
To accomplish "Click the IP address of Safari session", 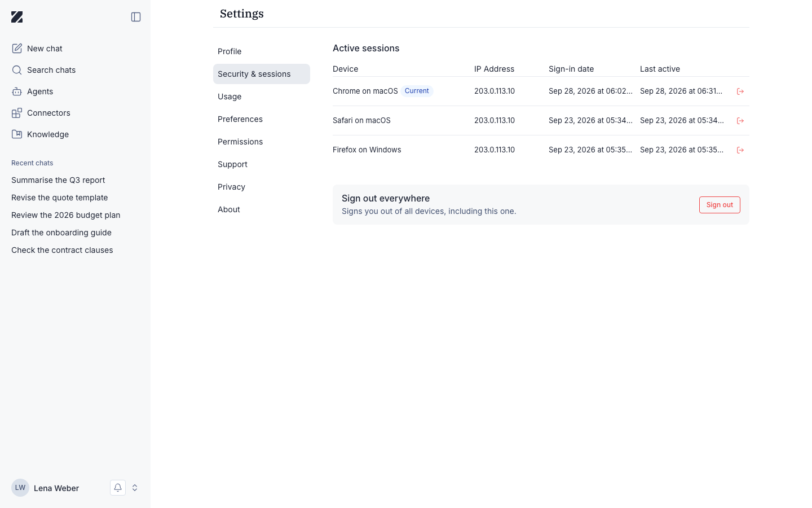I will click(x=495, y=120).
